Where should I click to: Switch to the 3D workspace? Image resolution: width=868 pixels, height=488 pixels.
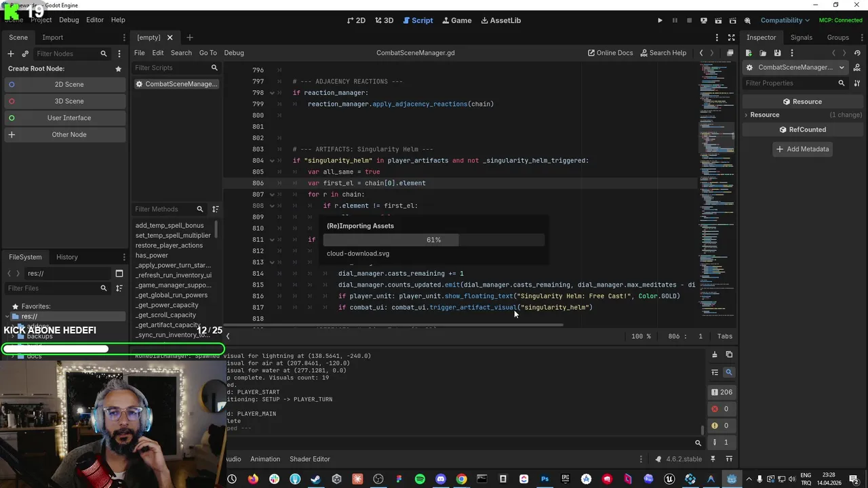384,20
